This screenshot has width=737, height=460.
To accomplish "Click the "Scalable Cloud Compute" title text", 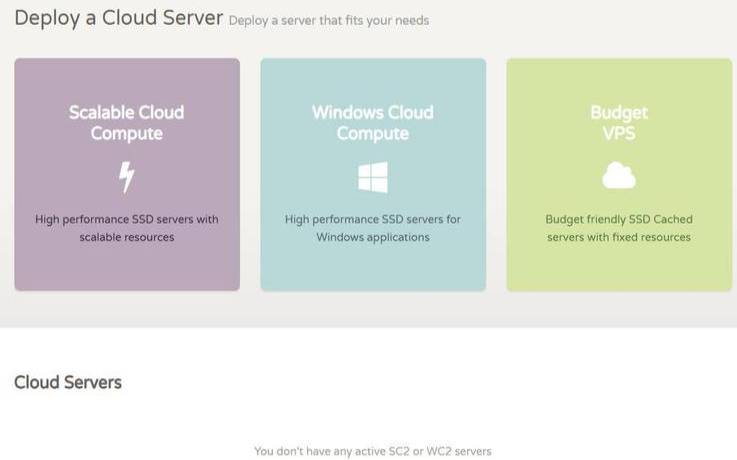I will [127, 122].
